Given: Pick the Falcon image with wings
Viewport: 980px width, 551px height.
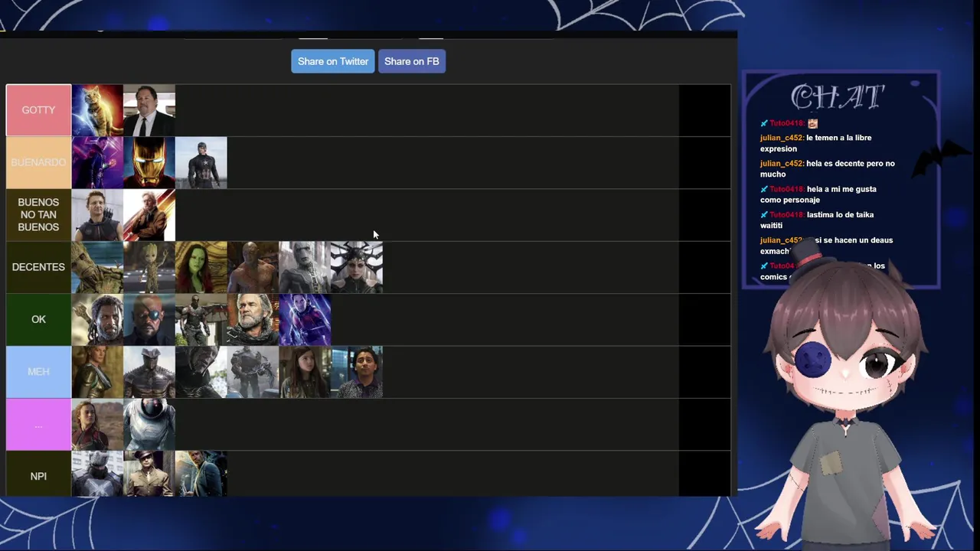Looking at the screenshot, I should point(201,320).
